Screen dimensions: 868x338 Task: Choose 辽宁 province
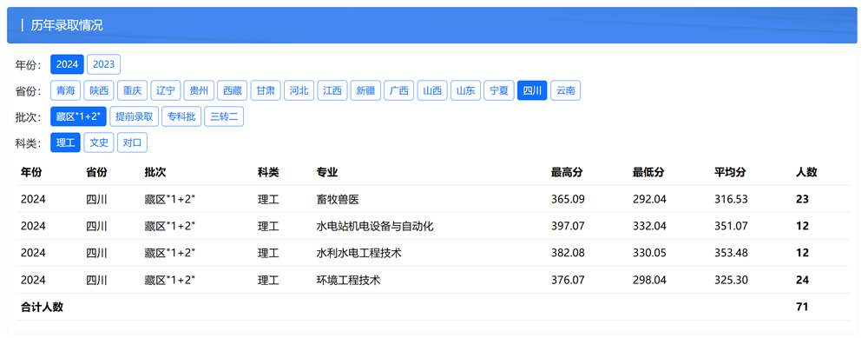point(166,91)
